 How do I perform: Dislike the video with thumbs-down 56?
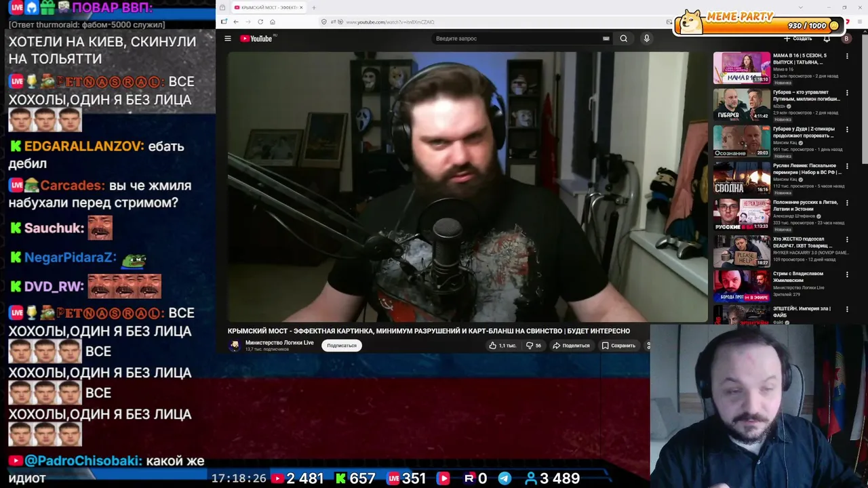click(x=534, y=346)
